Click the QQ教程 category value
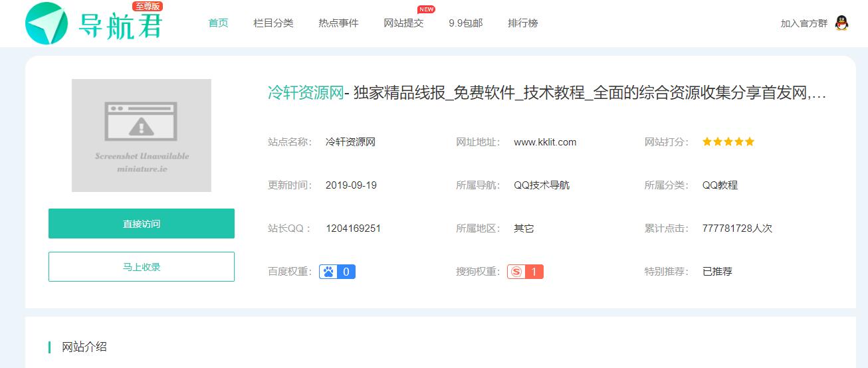 (x=720, y=185)
